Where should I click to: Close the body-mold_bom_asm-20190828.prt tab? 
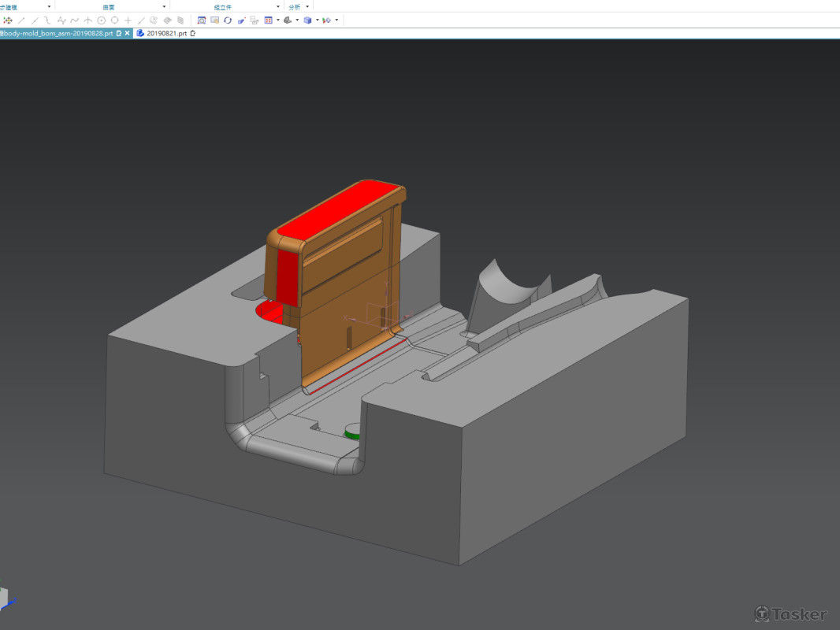point(128,34)
